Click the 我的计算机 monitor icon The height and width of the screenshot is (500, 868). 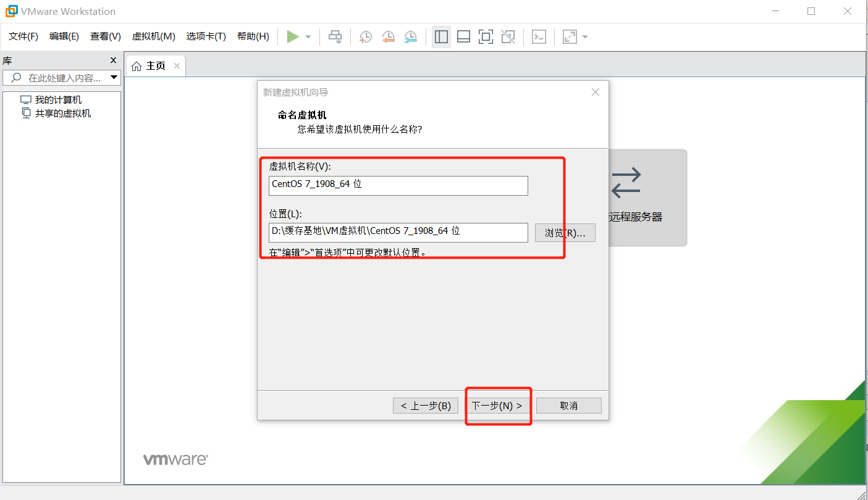(26, 100)
